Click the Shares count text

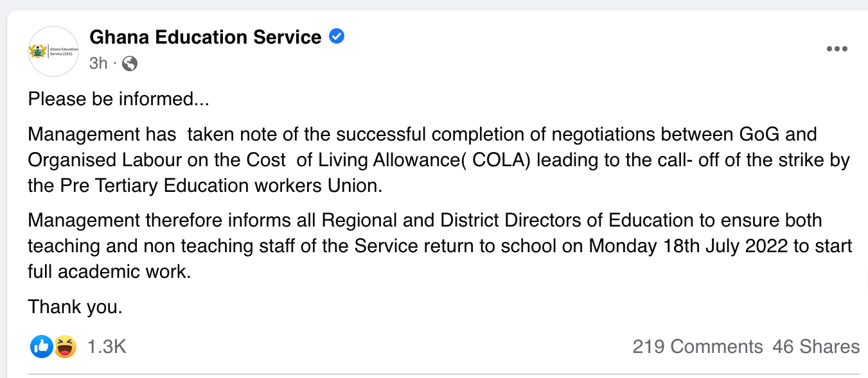coord(817,347)
